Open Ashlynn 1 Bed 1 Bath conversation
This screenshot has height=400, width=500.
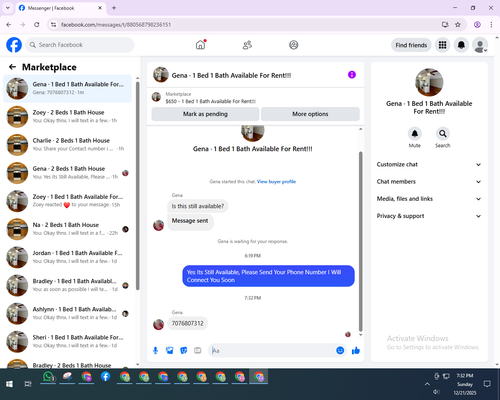click(x=67, y=313)
